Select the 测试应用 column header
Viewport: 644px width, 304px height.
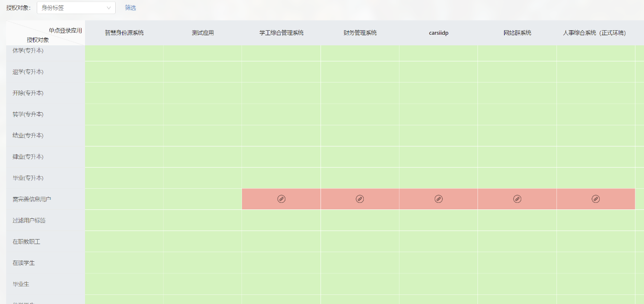click(203, 33)
